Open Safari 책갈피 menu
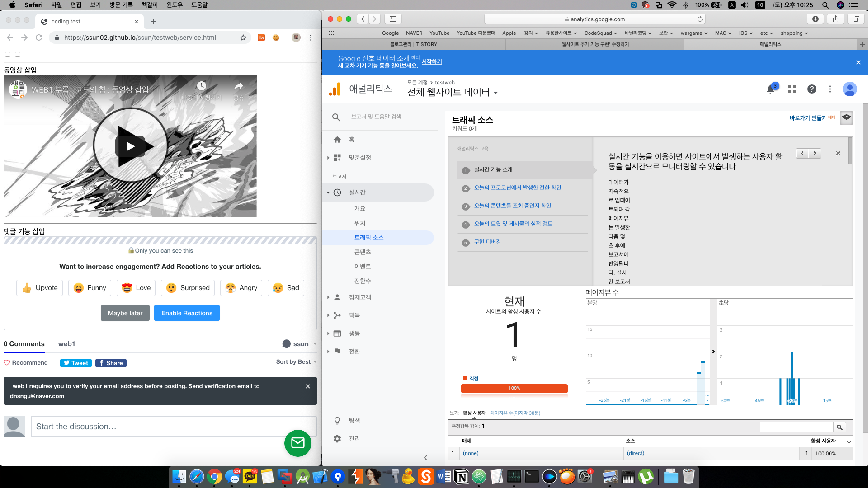This screenshot has width=868, height=488. tap(149, 5)
